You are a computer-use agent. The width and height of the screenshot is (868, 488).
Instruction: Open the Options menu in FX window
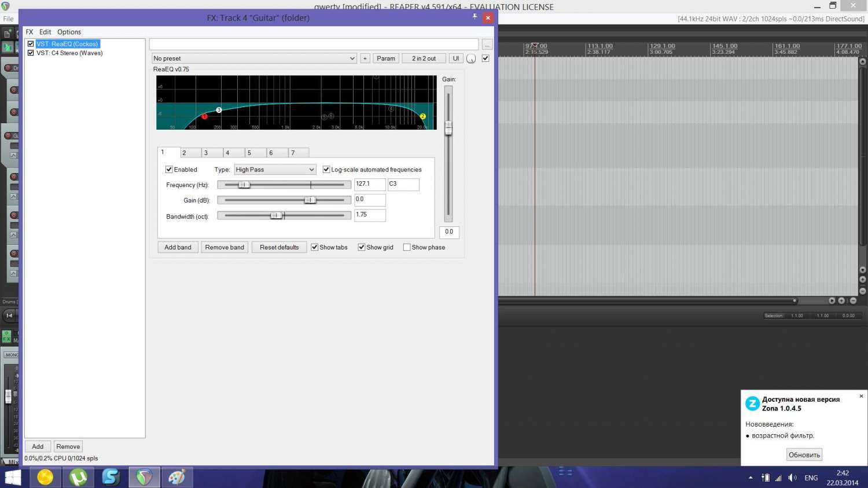pos(69,32)
